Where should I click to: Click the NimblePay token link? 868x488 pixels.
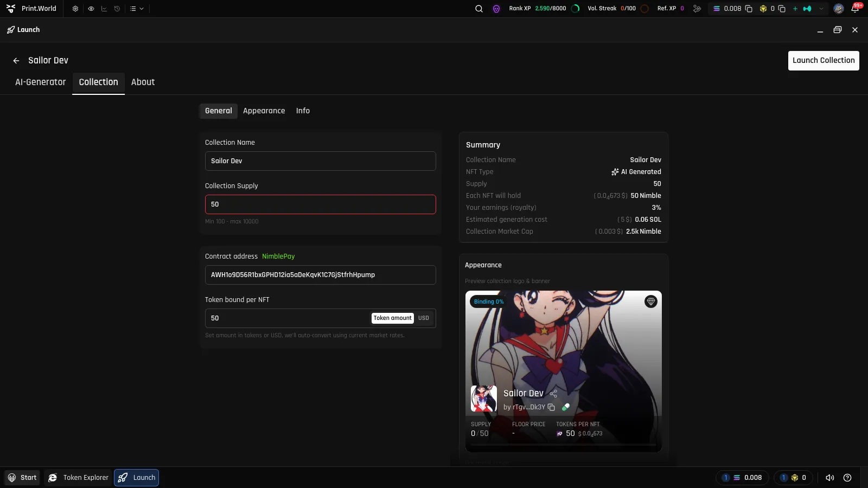[x=278, y=256]
